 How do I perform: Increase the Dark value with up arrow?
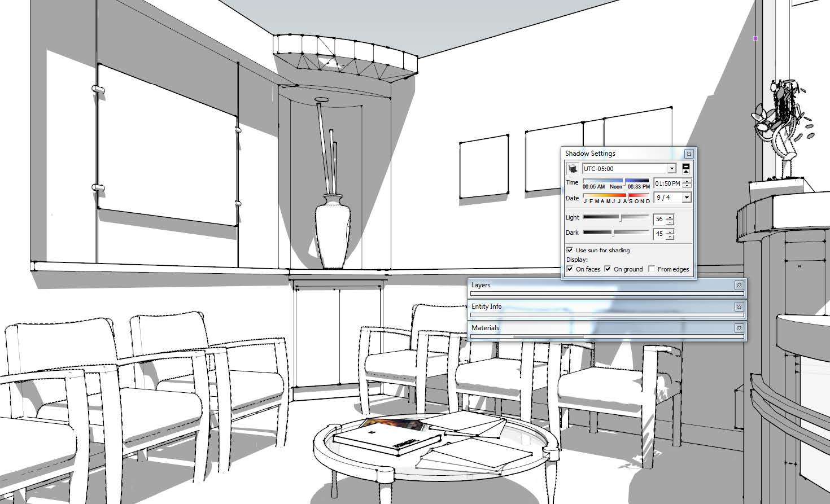(x=670, y=231)
